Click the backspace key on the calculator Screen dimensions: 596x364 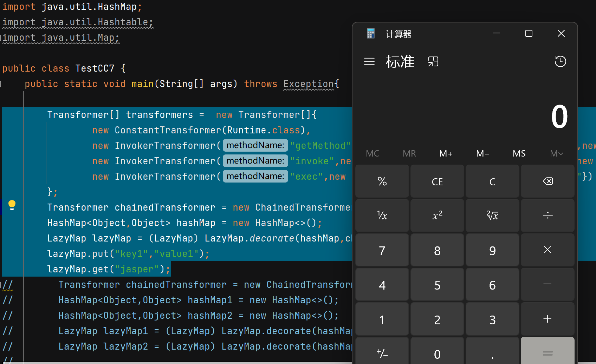(x=548, y=181)
